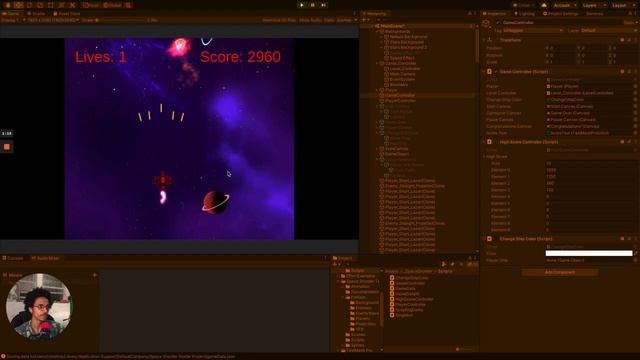Click the white Color swatch field
The height and width of the screenshot is (360, 640).
click(589, 253)
